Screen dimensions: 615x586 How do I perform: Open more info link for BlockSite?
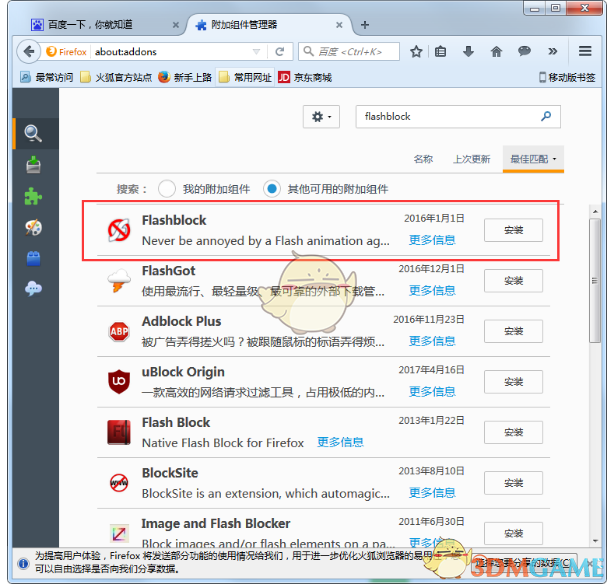pos(432,493)
